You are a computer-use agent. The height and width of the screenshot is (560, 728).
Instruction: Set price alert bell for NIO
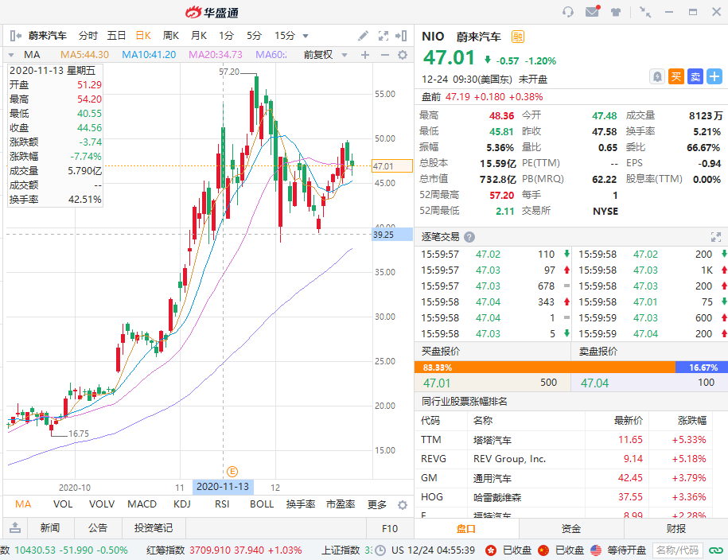click(657, 76)
